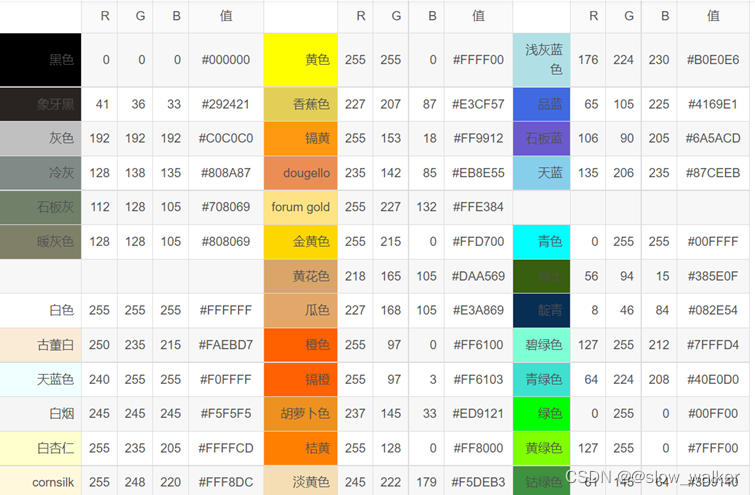This screenshot has width=755, height=495.
Task: Select the #FFF8DC hex code
Action: [226, 482]
